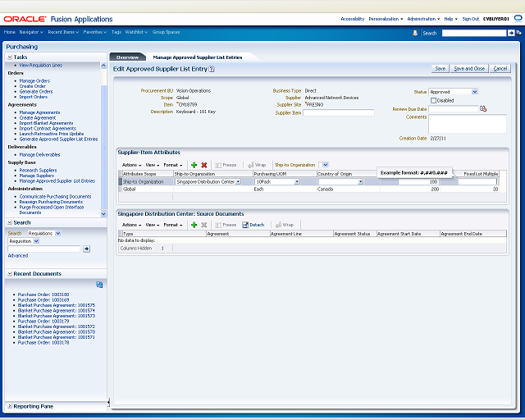The height and width of the screenshot is (420, 525).
Task: Run the Requisition search arrow button
Action: tap(87, 249)
